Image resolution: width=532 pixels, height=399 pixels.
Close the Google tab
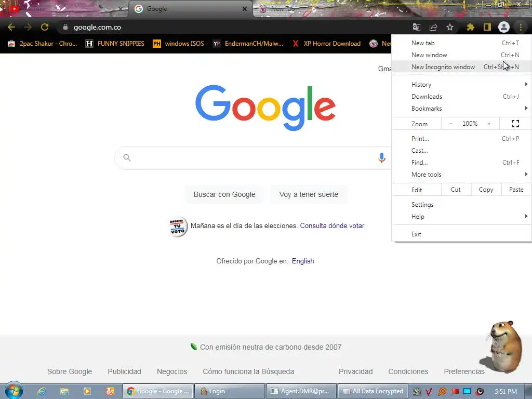[x=245, y=9]
